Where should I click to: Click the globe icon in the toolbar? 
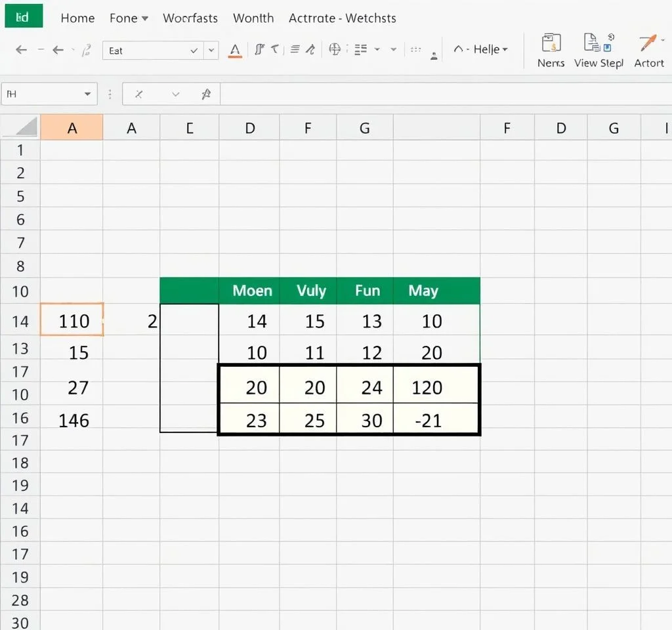pos(335,49)
